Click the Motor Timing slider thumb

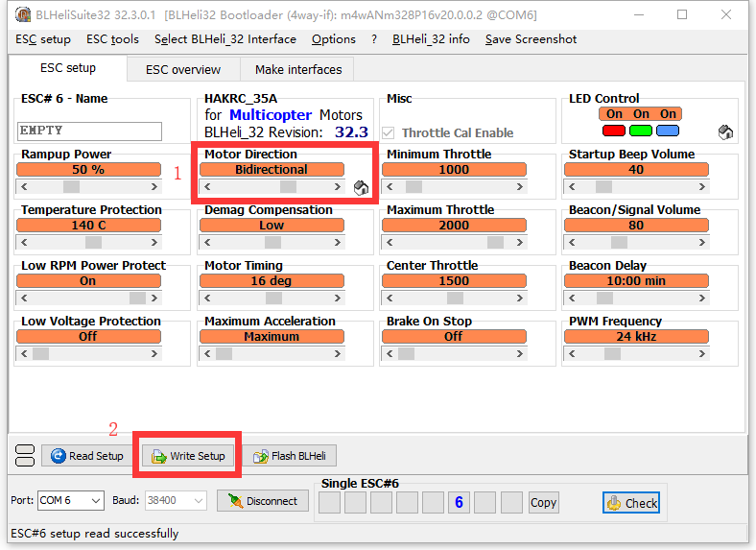click(273, 299)
